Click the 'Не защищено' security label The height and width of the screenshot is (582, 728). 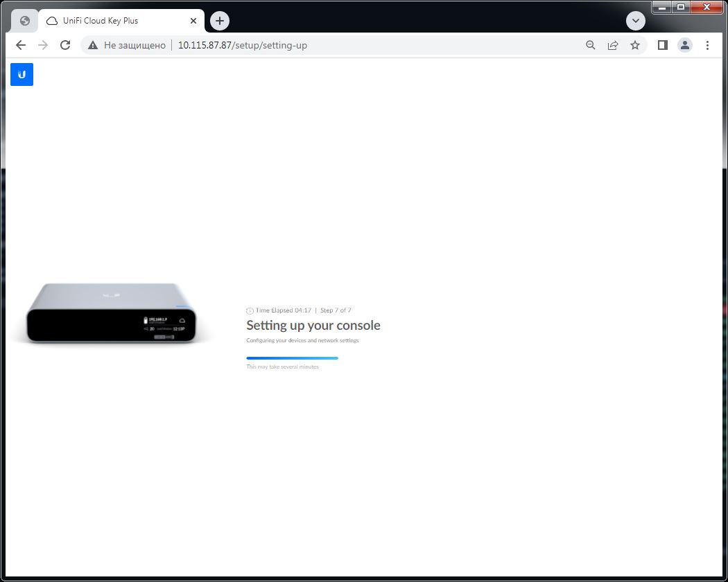(135, 45)
